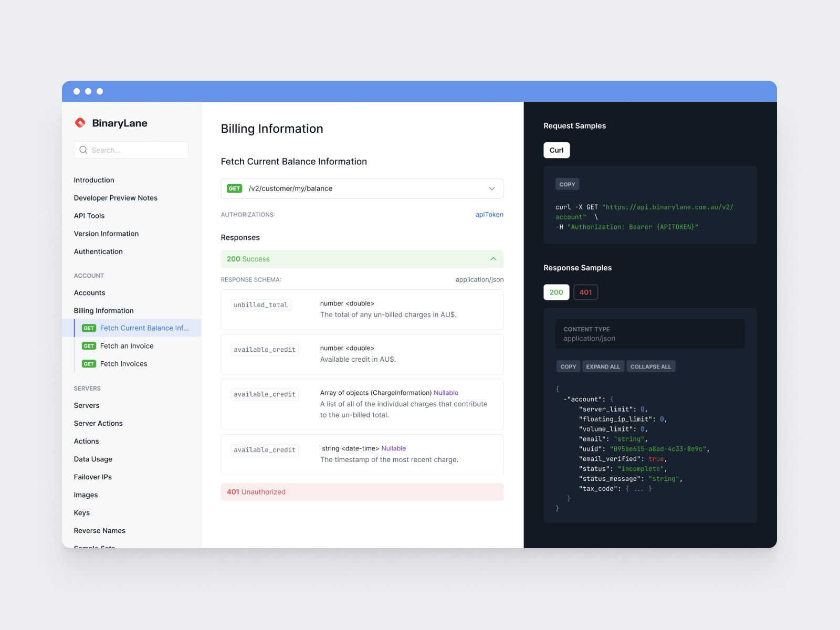Image resolution: width=840 pixels, height=630 pixels.
Task: Navigate to Authentication
Action: pyautogui.click(x=98, y=251)
